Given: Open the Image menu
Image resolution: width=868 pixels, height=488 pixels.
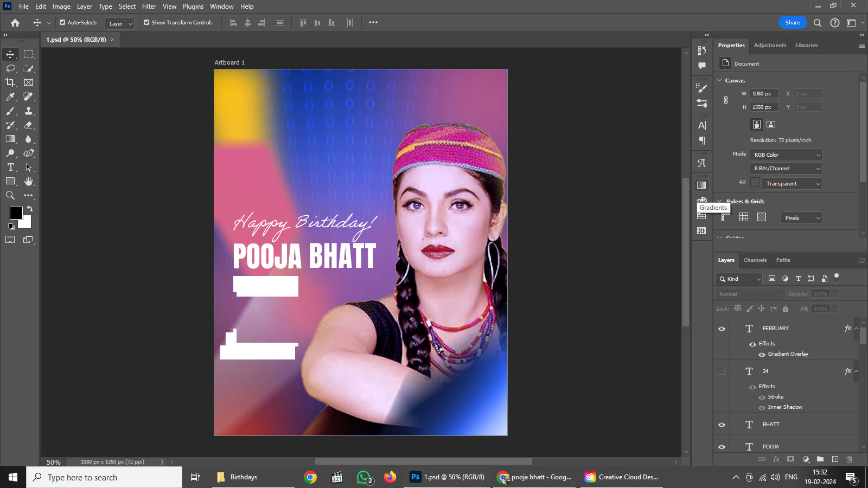Looking at the screenshot, I should point(61,7).
